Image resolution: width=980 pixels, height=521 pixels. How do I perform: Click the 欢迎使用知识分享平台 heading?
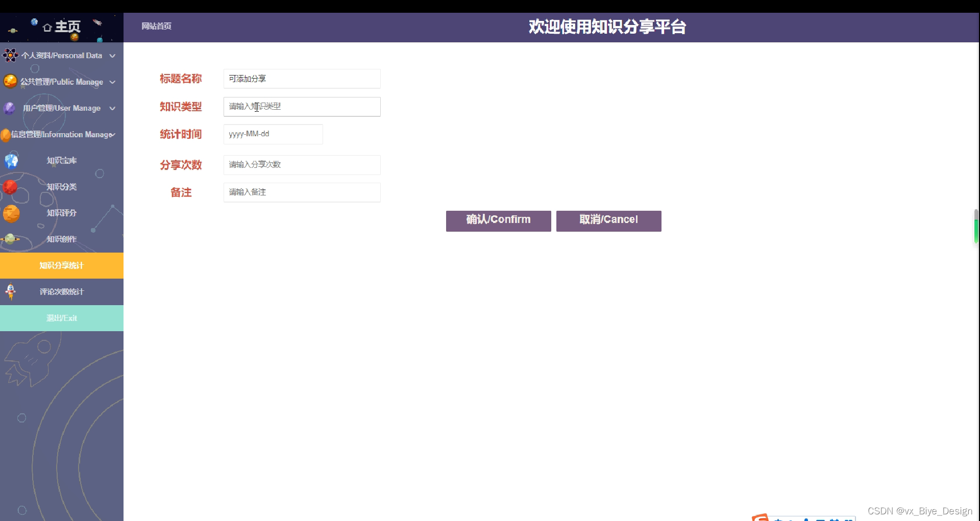tap(607, 27)
